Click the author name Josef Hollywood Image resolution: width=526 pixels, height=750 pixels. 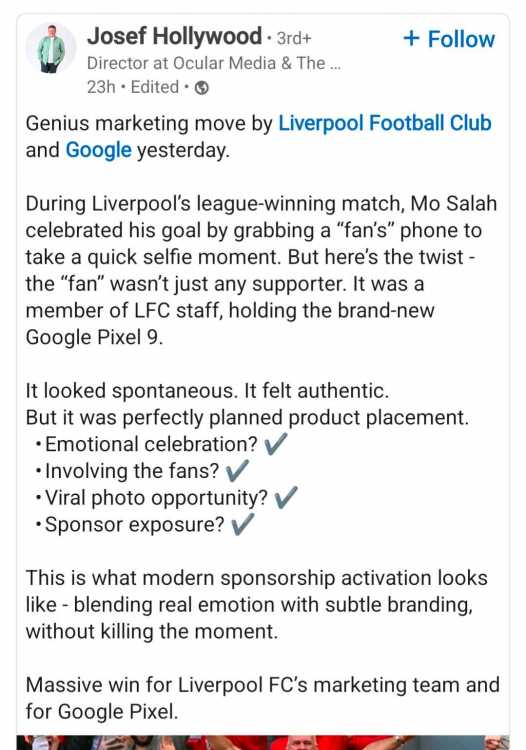tap(175, 36)
